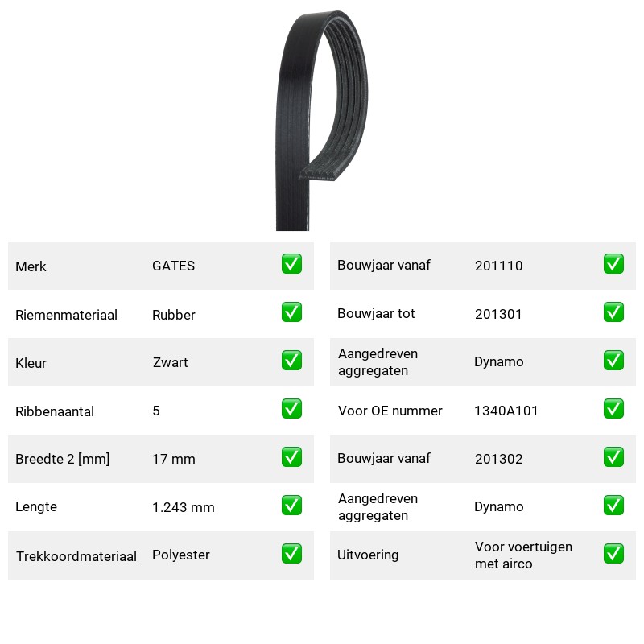Screen dimensions: 644x644
Task: Click the Trekkoordmateriaal label
Action: (x=76, y=556)
